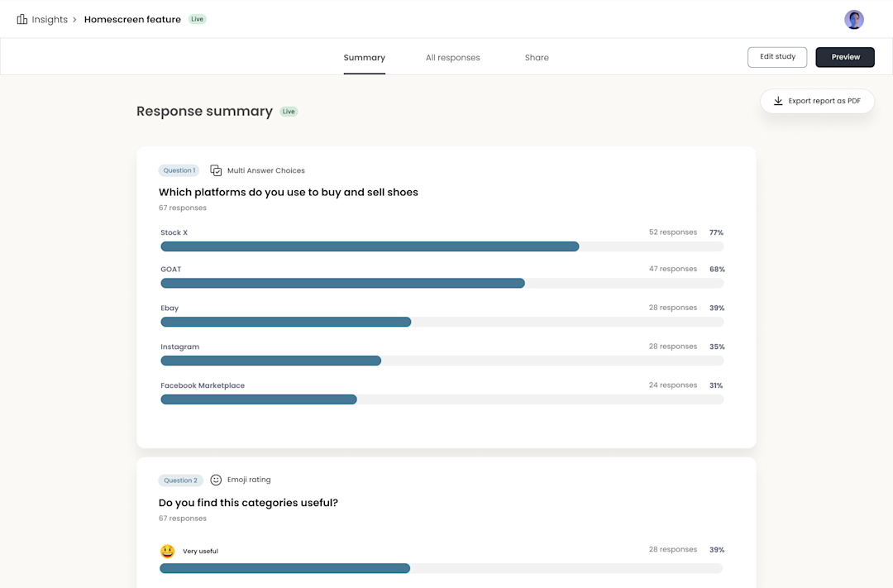Click the 68% value
This screenshot has height=588, width=893.
click(717, 269)
